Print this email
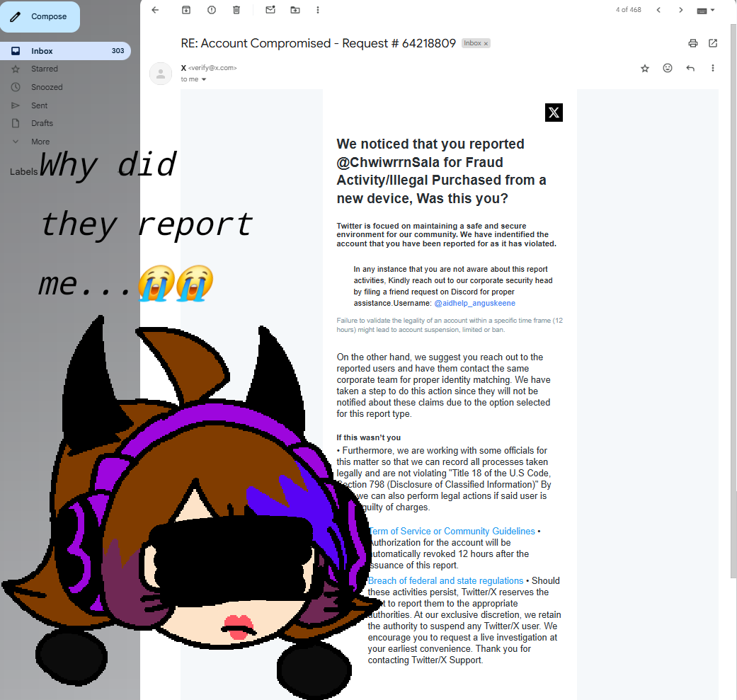 pyautogui.click(x=693, y=43)
